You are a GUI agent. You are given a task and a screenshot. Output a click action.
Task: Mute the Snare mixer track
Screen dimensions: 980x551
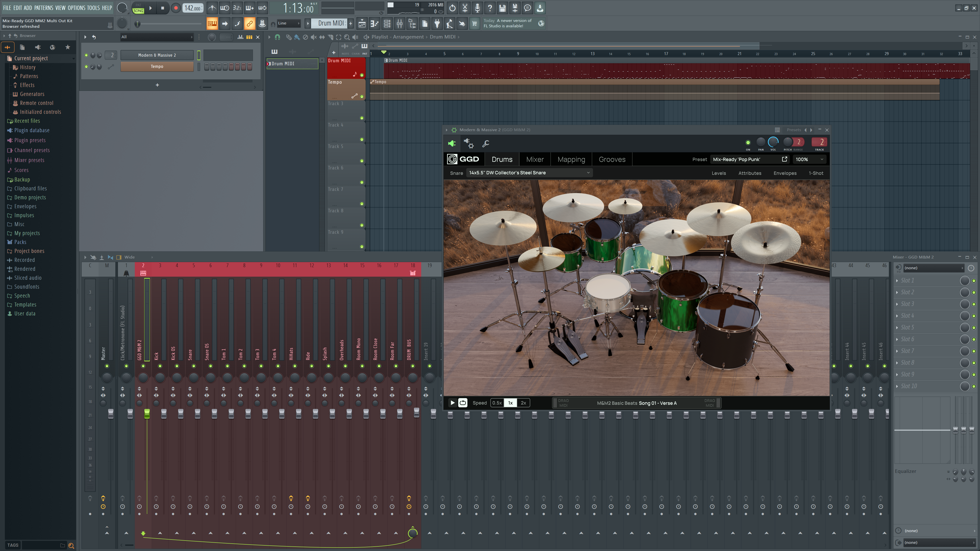[x=194, y=366]
